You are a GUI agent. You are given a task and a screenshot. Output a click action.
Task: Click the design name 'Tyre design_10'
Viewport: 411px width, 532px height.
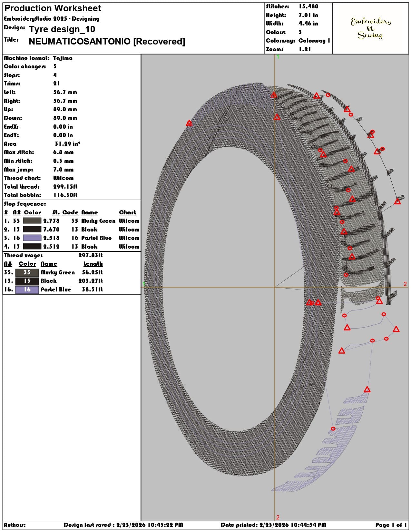[62, 29]
